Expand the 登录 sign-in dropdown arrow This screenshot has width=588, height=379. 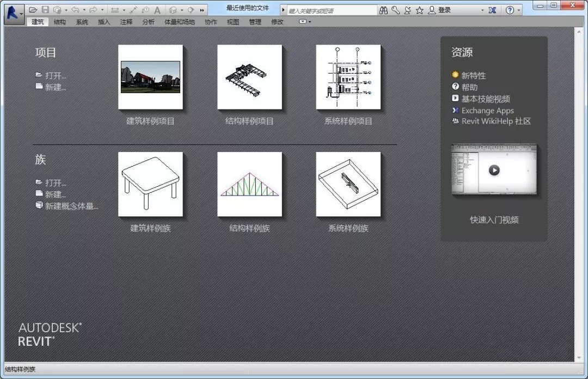[x=482, y=10]
